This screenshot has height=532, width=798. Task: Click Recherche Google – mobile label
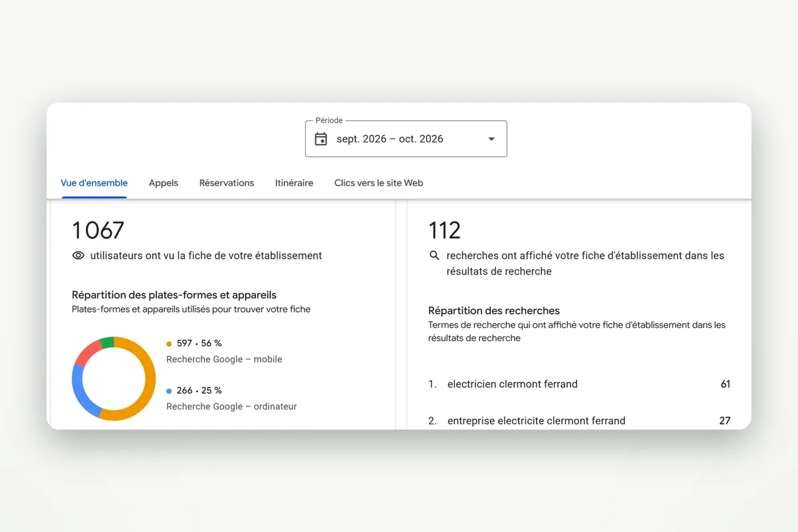coord(224,359)
